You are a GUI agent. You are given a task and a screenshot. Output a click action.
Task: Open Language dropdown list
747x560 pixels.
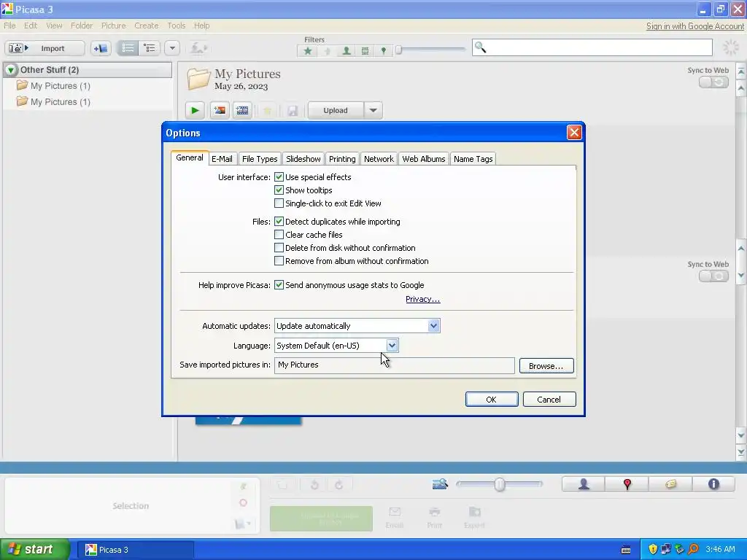tap(392, 345)
